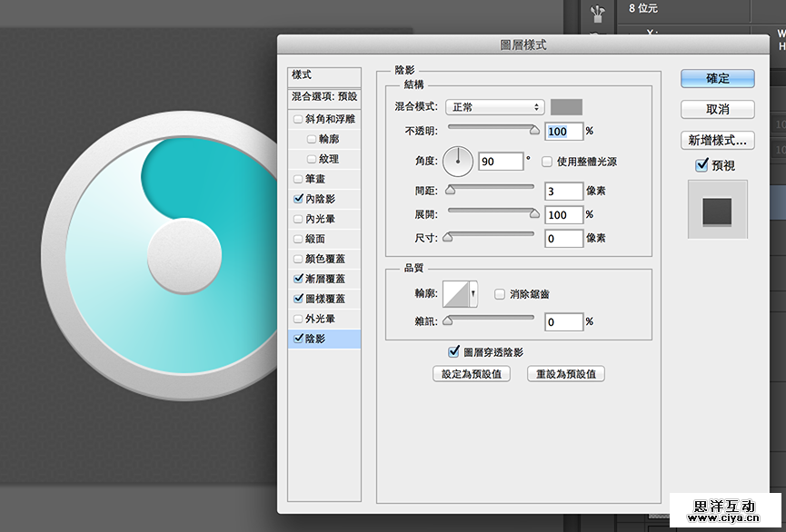786x532 pixels.
Task: Enable the 消除鋸齒 anti-alias checkbox
Action: [498, 292]
